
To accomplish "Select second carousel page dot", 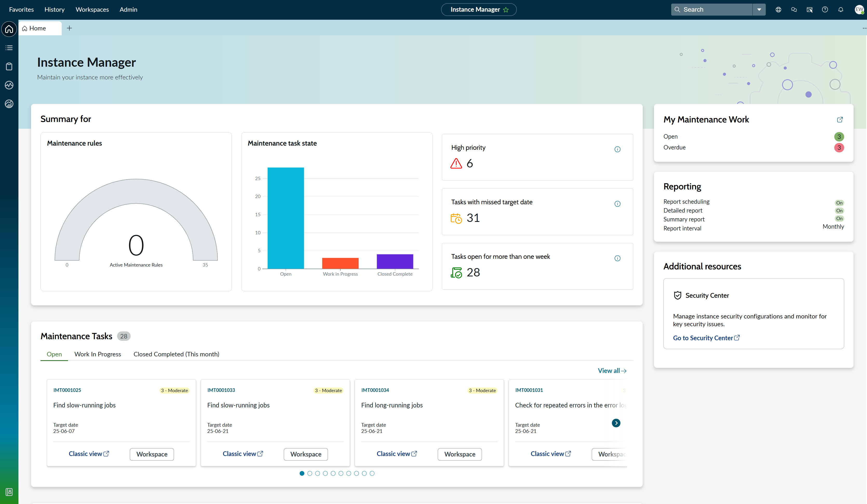I will [310, 473].
